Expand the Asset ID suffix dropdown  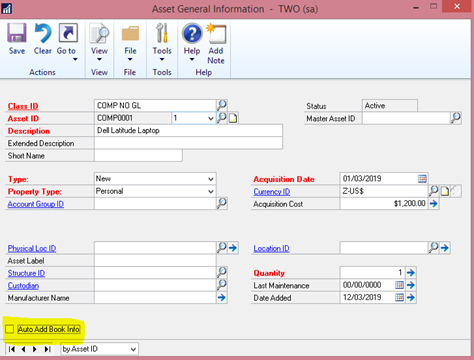click(x=210, y=118)
